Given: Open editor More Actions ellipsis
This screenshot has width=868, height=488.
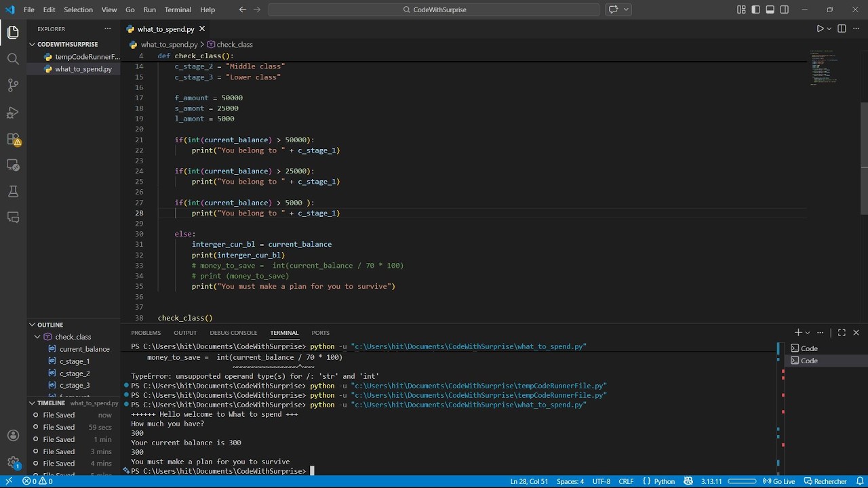Looking at the screenshot, I should click(856, 28).
